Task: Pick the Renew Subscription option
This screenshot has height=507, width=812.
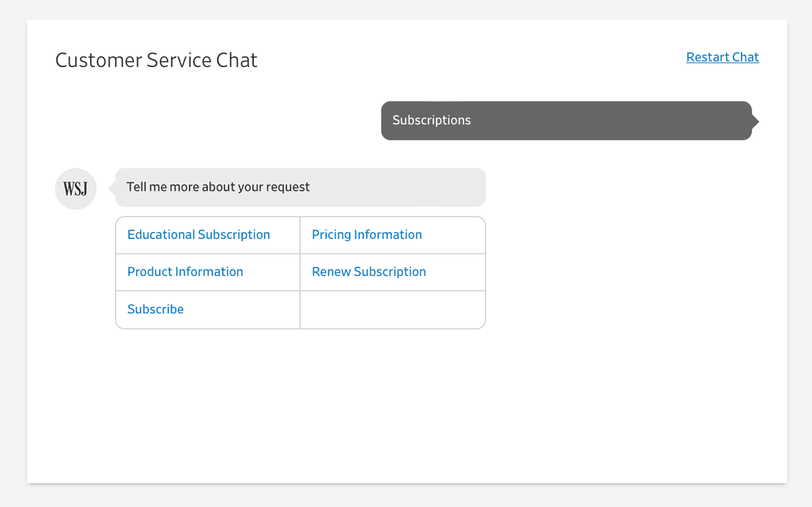Action: pos(369,272)
